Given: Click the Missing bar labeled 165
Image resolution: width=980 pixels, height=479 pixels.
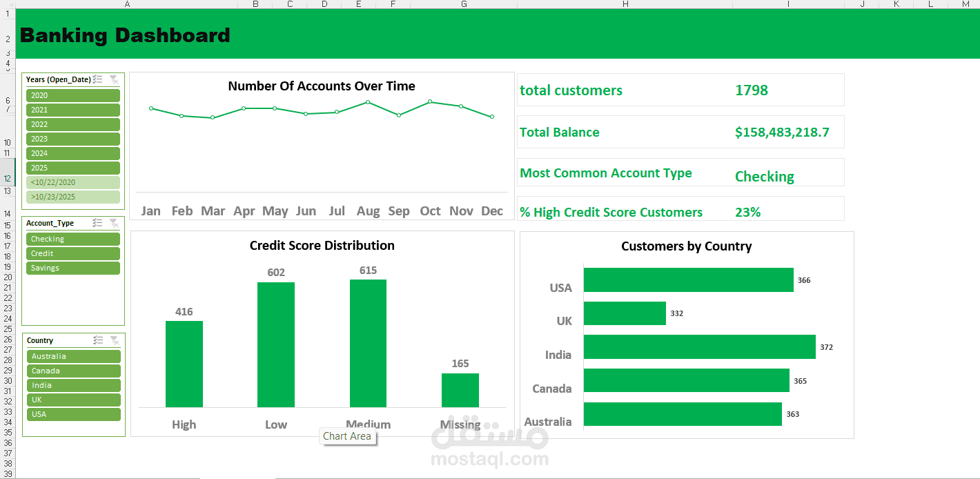Looking at the screenshot, I should click(x=460, y=390).
